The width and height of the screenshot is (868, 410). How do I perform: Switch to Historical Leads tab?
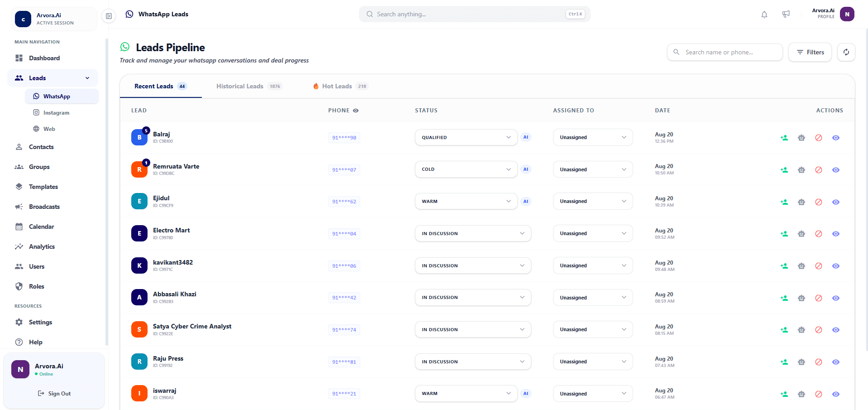(248, 86)
